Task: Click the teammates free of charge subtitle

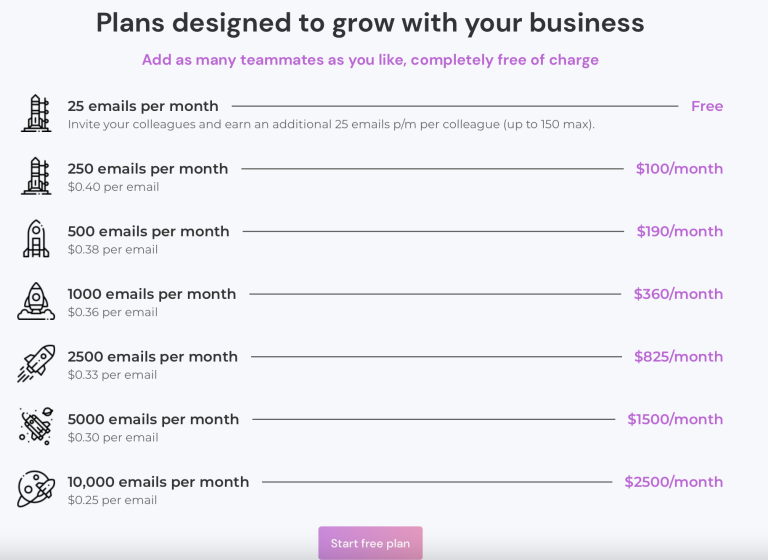Action: (370, 60)
